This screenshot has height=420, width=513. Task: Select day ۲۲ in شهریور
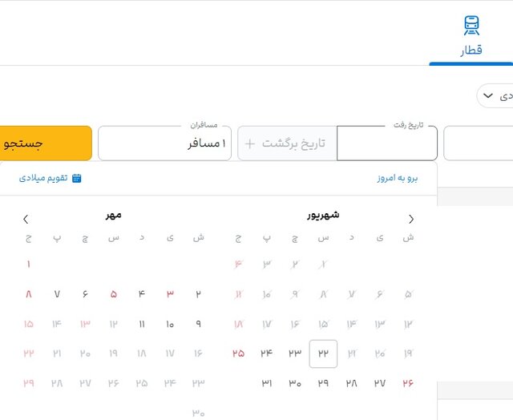click(x=323, y=353)
